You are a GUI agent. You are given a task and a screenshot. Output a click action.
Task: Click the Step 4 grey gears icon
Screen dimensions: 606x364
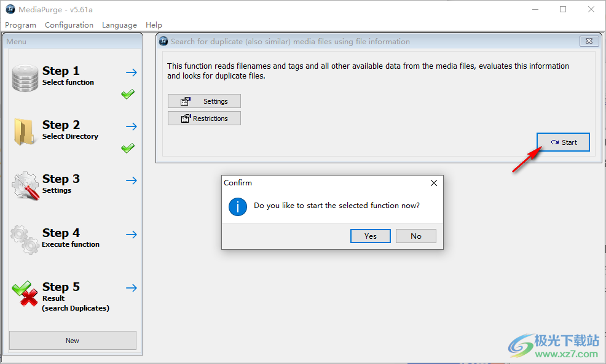[x=25, y=239]
